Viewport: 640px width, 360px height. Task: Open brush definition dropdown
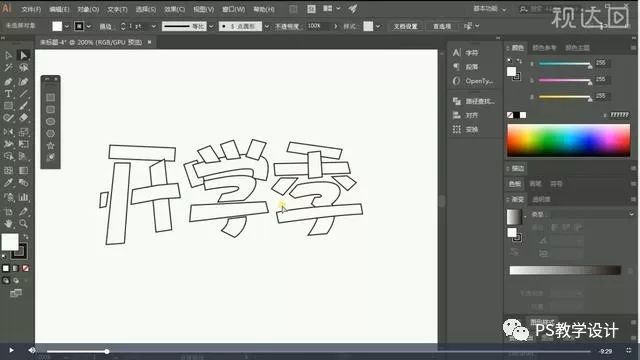click(267, 27)
